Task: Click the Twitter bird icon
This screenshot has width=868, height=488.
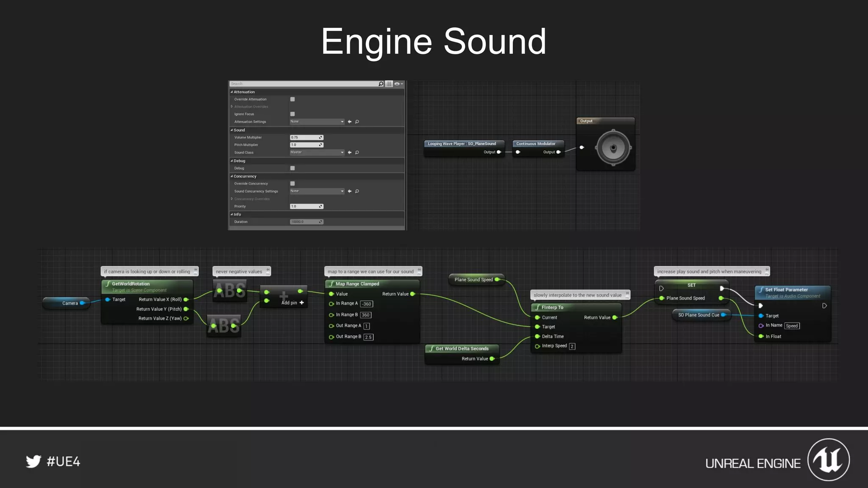Action: pyautogui.click(x=33, y=461)
